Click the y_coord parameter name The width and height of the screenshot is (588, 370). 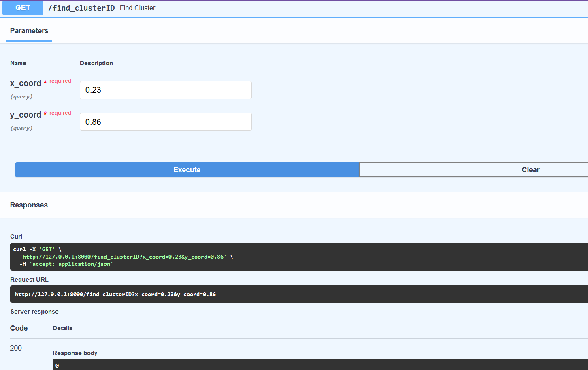(x=26, y=115)
